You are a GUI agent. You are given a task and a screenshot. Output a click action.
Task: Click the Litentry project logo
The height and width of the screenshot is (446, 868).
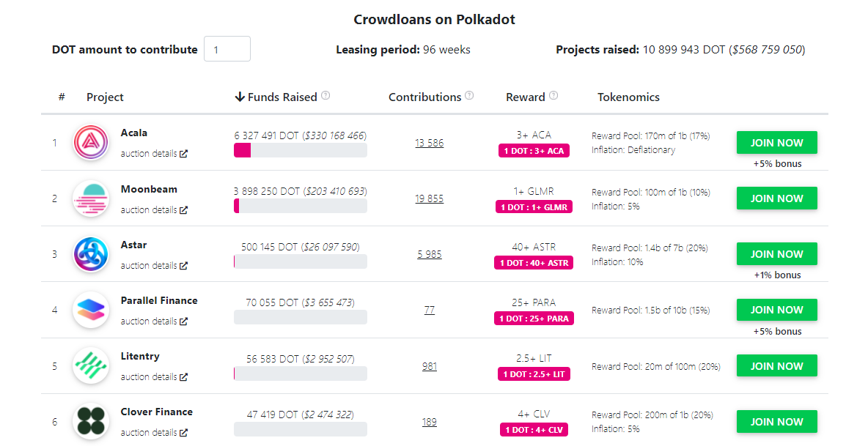pyautogui.click(x=91, y=365)
